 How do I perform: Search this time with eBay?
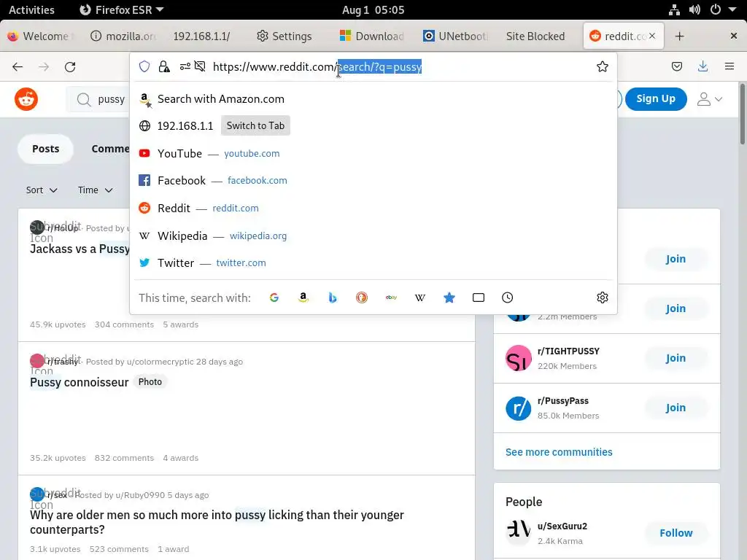[x=391, y=297]
